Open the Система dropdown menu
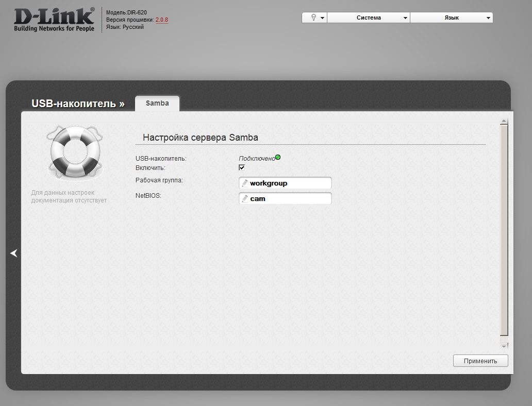The width and height of the screenshot is (532, 406). pyautogui.click(x=369, y=18)
